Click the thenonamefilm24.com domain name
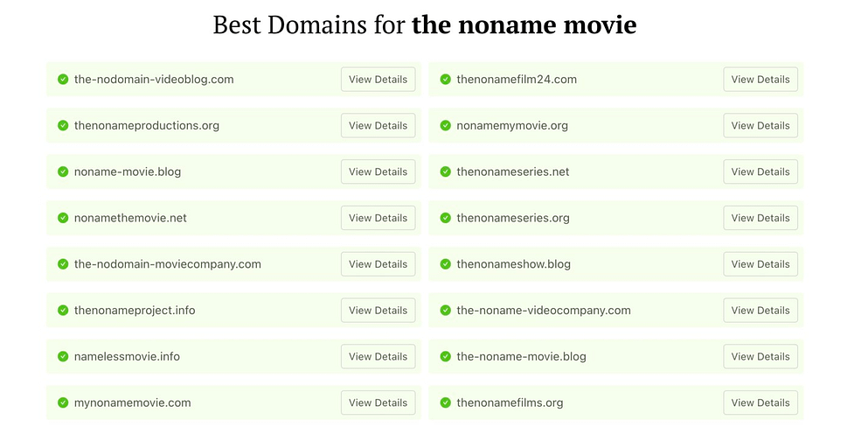The image size is (868, 427). [517, 80]
